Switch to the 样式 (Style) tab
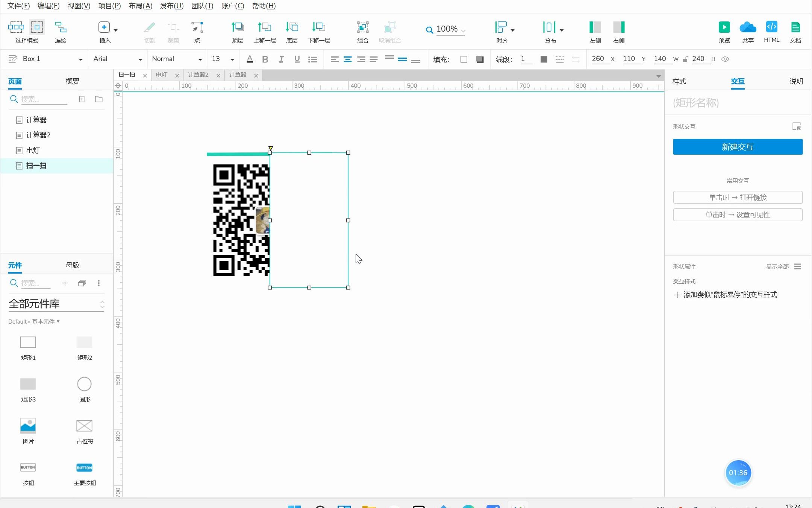Screen dimensions: 812x508 680,81
